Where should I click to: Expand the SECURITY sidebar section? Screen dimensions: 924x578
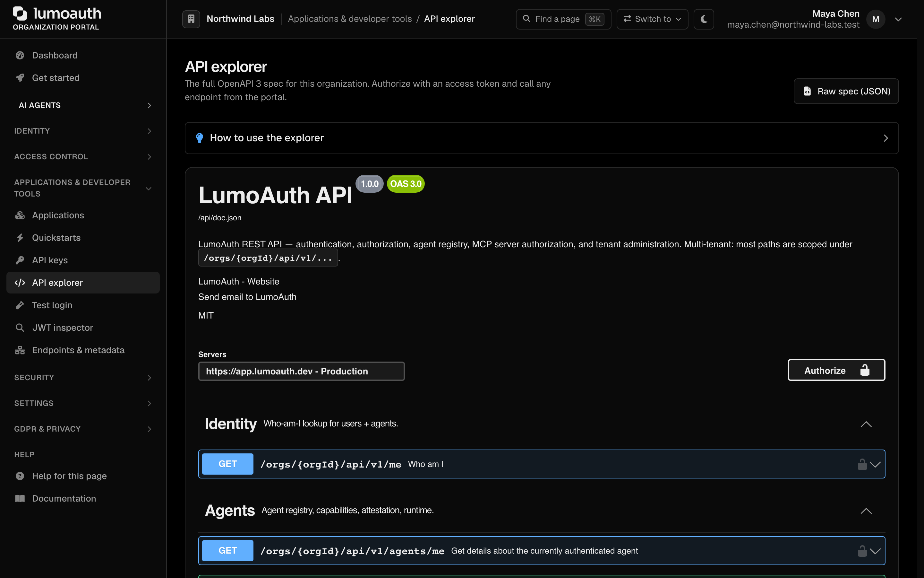(x=83, y=378)
